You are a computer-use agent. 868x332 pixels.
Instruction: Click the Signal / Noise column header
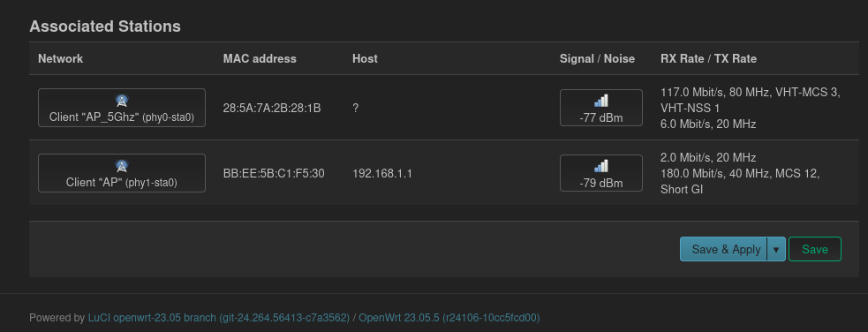coord(597,58)
